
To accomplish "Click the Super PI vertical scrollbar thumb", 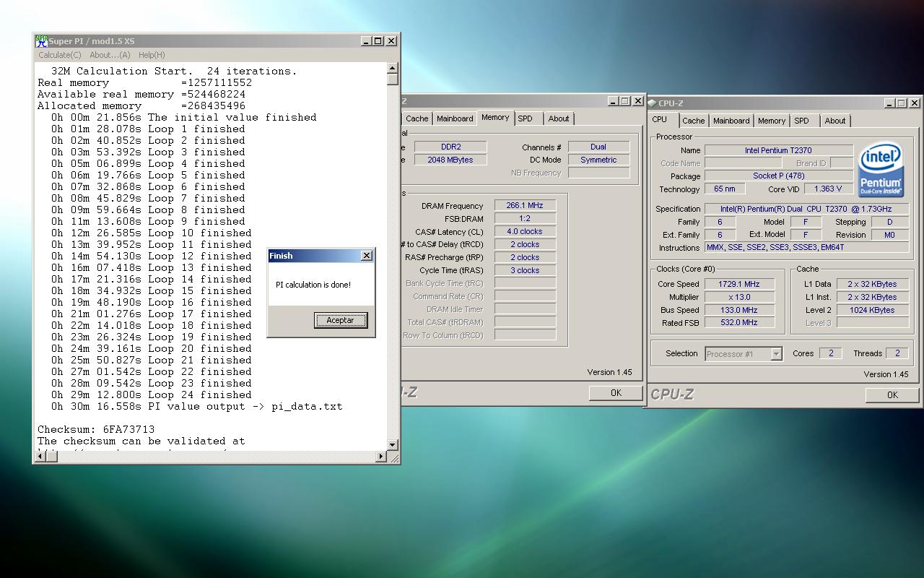I will [393, 79].
